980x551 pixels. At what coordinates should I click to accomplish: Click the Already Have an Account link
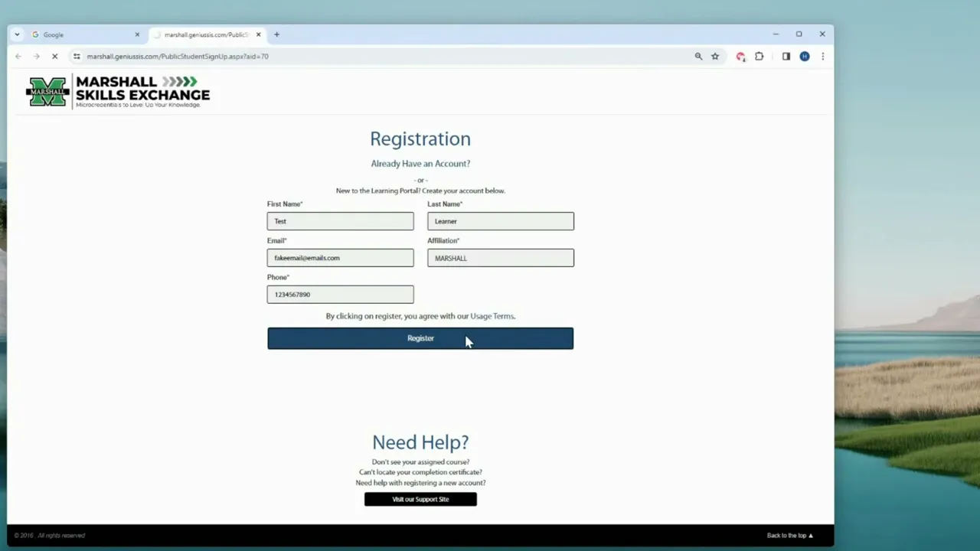[420, 164]
